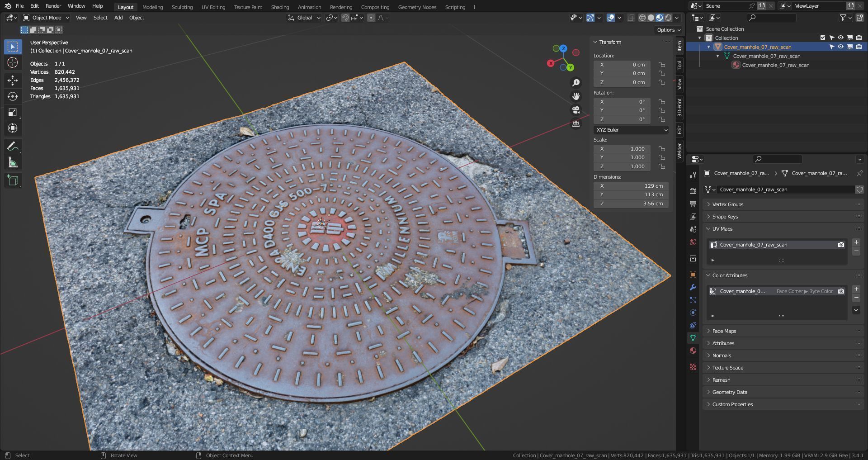Choose the Move tool
This screenshot has height=460, width=868.
coord(13,81)
